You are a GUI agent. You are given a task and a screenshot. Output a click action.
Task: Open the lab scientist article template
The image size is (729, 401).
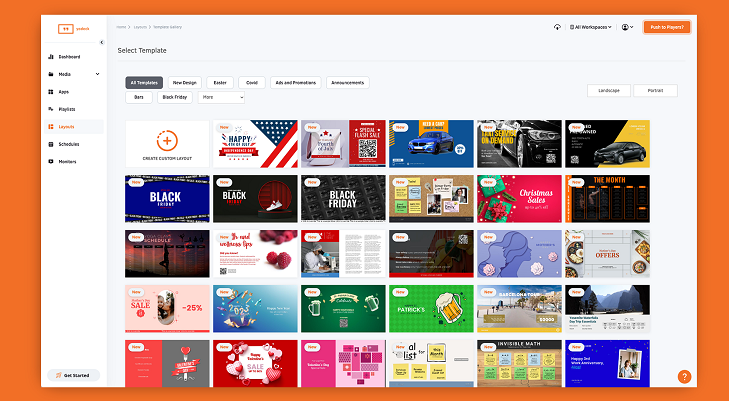click(343, 254)
